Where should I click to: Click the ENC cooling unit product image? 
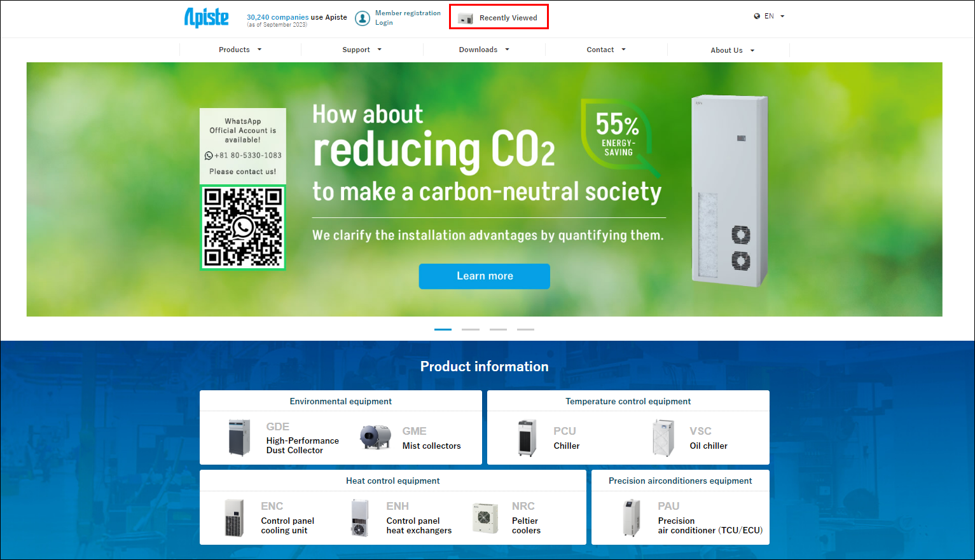pos(234,518)
